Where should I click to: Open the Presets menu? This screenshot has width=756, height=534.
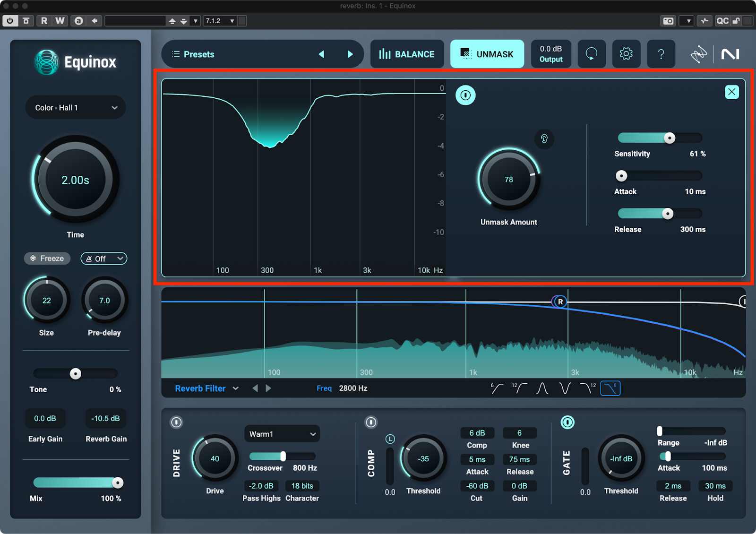[x=194, y=54]
